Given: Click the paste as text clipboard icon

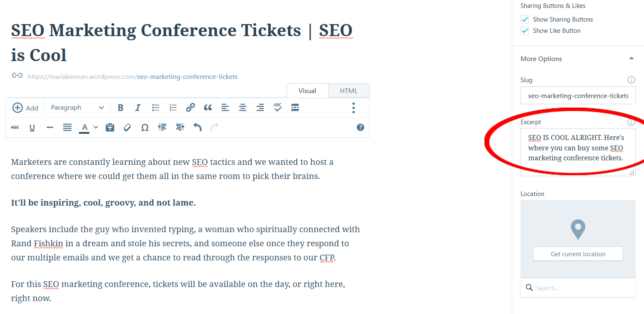Looking at the screenshot, I should (110, 128).
